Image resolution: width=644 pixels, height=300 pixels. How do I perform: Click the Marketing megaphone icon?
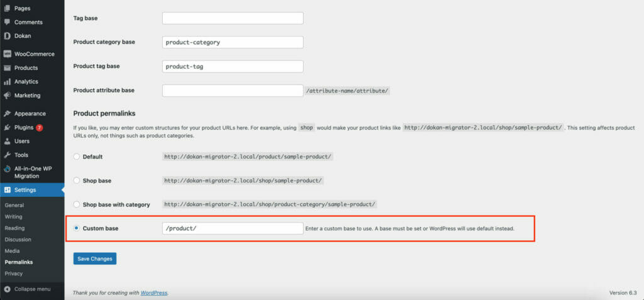click(7, 96)
